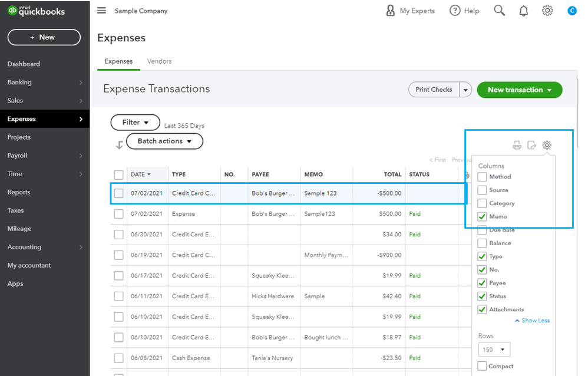The image size is (588, 376).
Task: Open Mileage in sidebar
Action: 19,229
